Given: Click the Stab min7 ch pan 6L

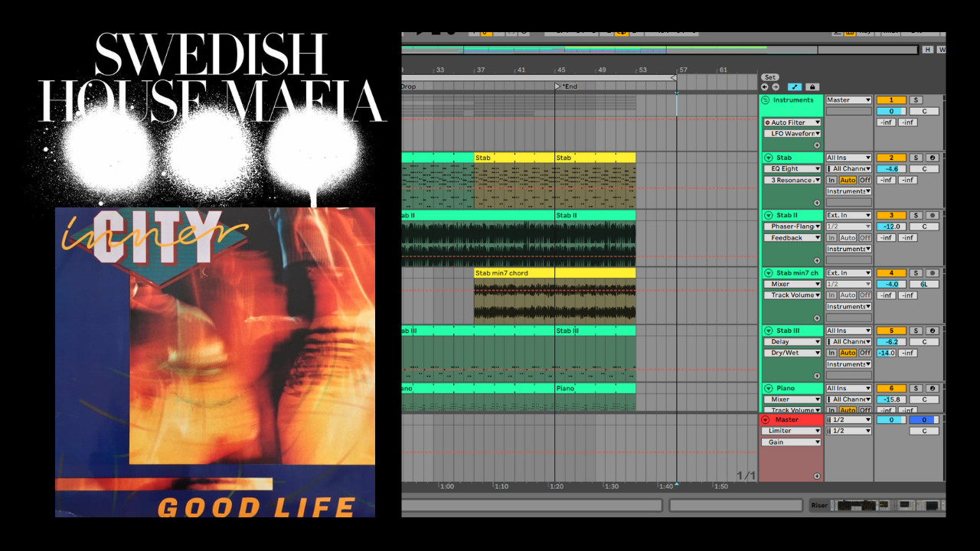Looking at the screenshot, I should (x=924, y=284).
